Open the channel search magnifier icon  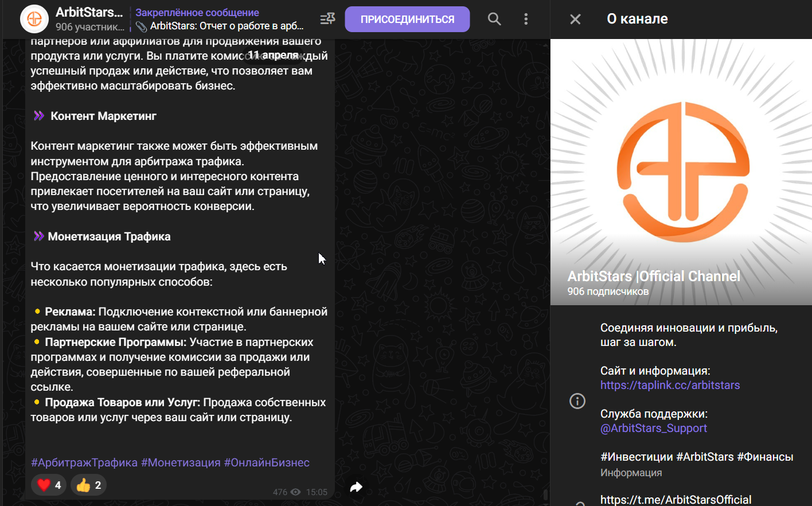pyautogui.click(x=494, y=19)
